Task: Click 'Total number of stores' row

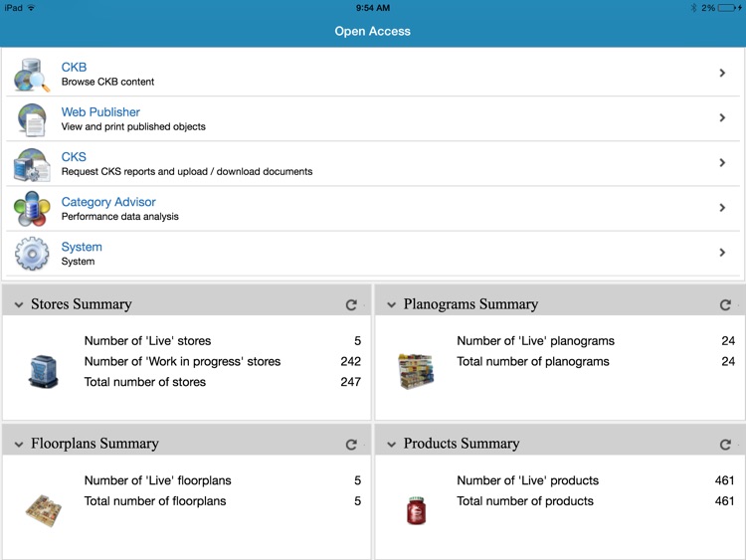Action: pos(223,382)
